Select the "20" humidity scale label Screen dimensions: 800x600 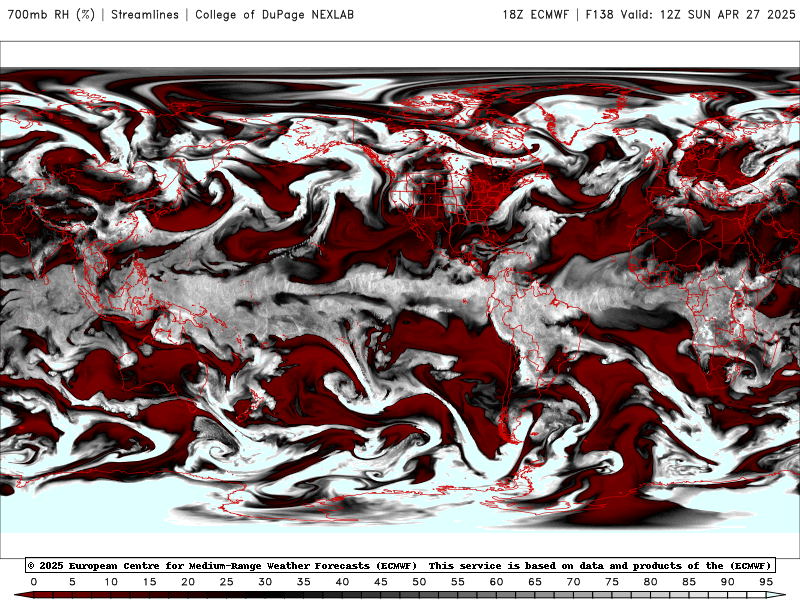188,582
